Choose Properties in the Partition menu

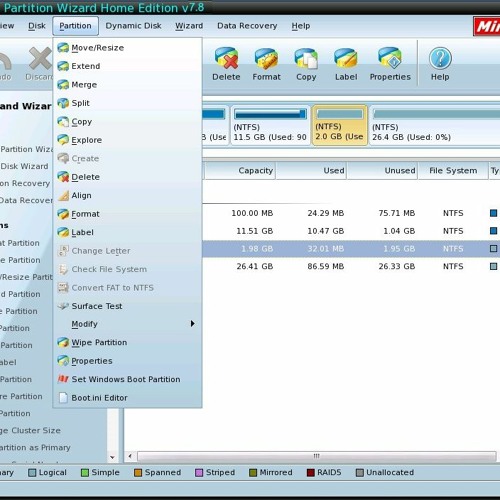[x=127, y=361]
